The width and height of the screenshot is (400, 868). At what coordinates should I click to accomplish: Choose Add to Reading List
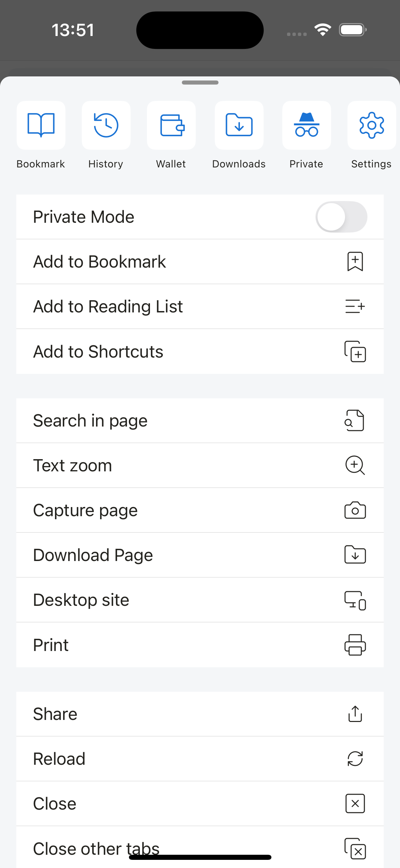[x=200, y=307]
